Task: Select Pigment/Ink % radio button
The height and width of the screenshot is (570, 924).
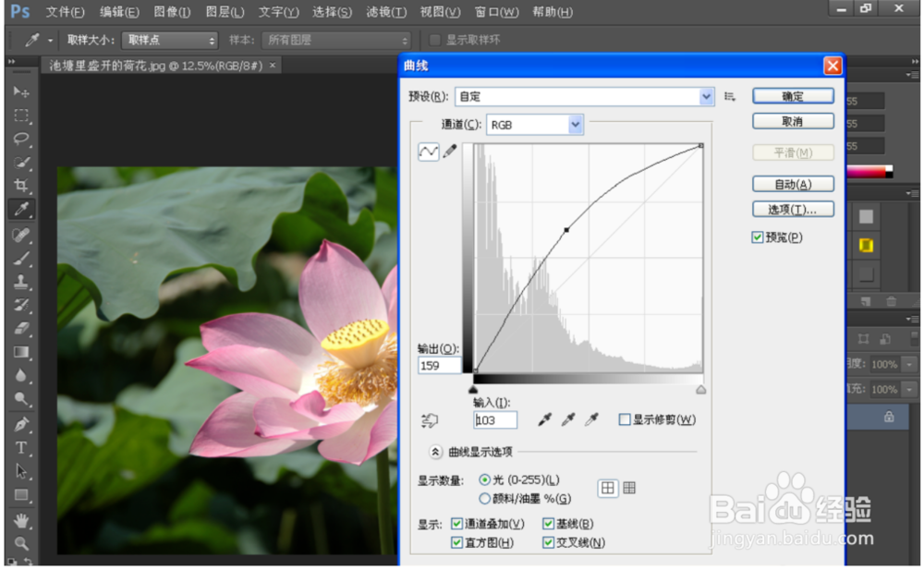Action: coord(484,499)
